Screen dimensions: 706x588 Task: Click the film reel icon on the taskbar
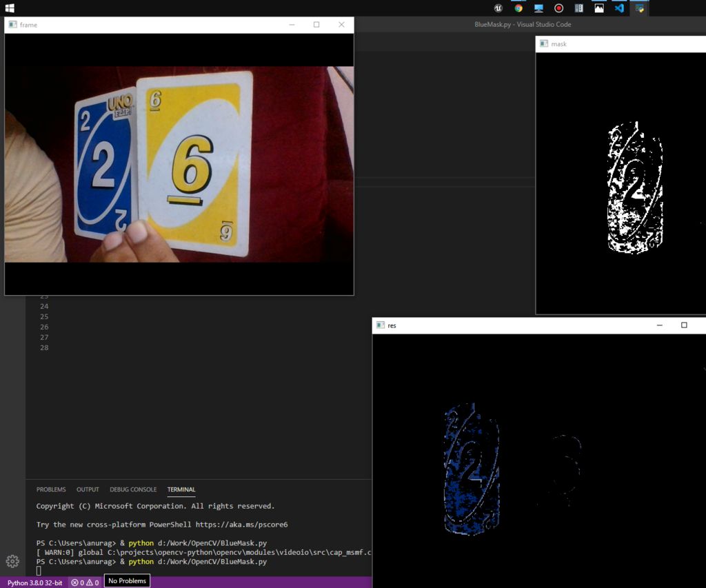point(578,8)
